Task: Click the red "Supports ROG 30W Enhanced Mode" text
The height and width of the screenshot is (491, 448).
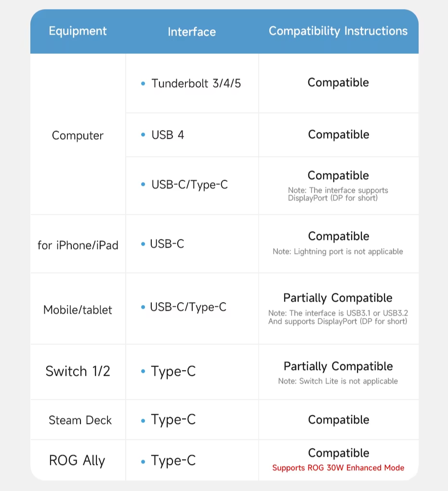Action: tap(338, 468)
